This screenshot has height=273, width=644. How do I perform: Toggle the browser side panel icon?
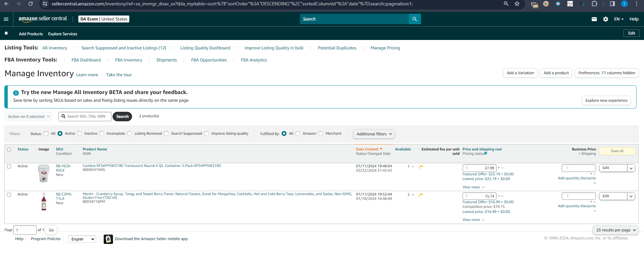[612, 4]
